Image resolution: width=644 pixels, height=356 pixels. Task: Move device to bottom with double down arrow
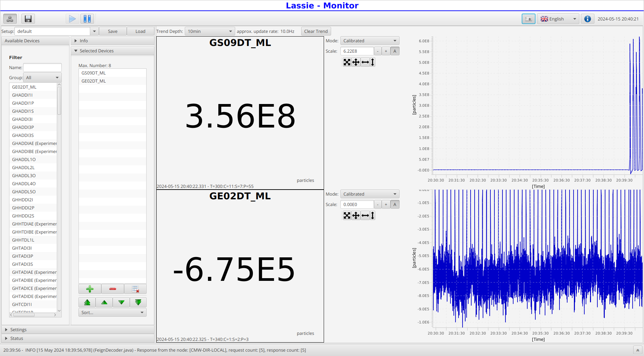point(138,302)
